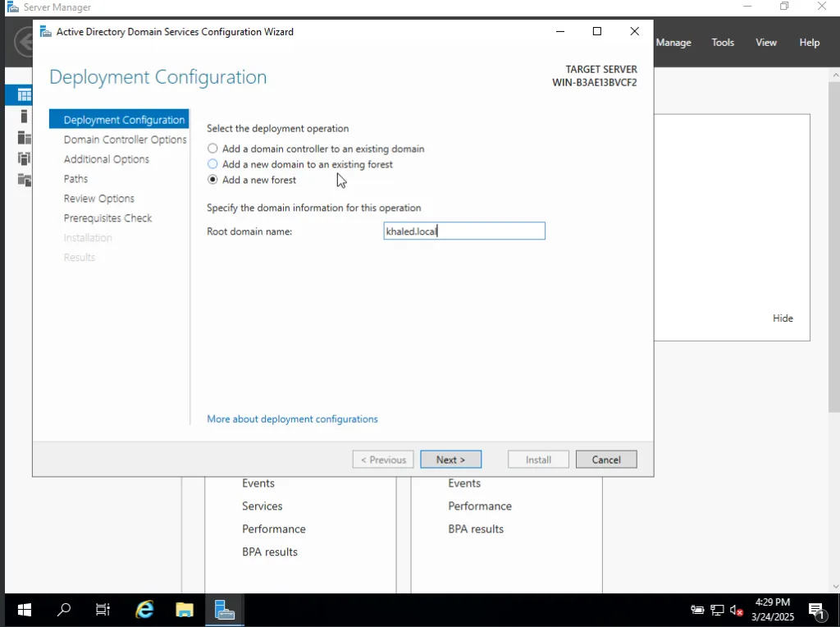This screenshot has width=840, height=627.
Task: Open All Servers icon in Server Manager sidebar
Action: coord(24,137)
